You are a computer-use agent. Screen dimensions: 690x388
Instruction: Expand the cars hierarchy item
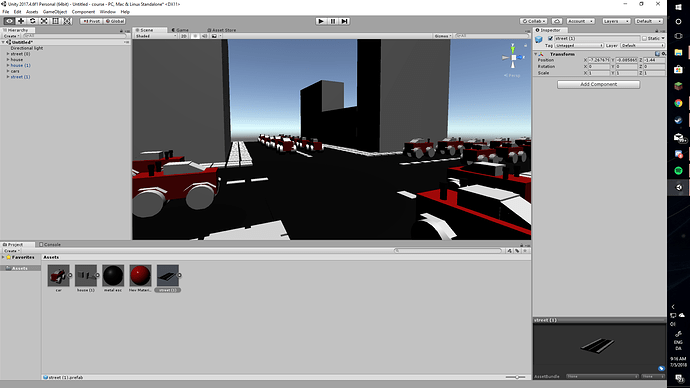(8, 71)
